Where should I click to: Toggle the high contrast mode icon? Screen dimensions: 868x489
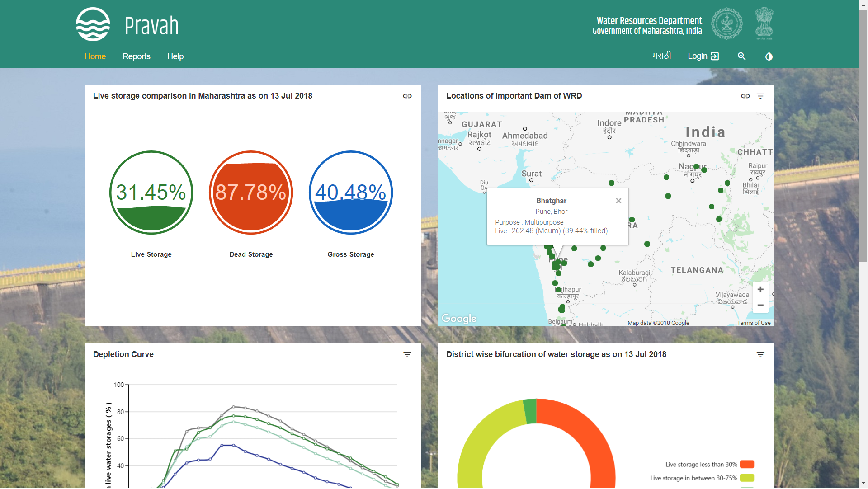[769, 56]
